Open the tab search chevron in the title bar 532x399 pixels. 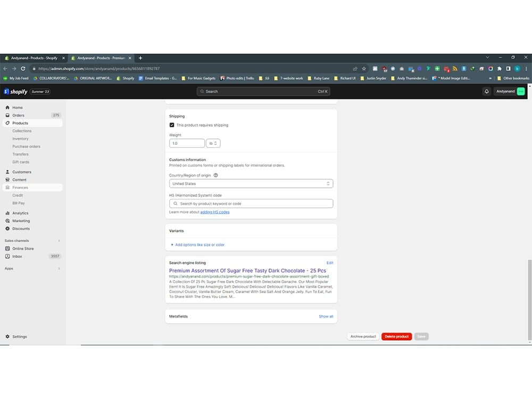click(487, 57)
